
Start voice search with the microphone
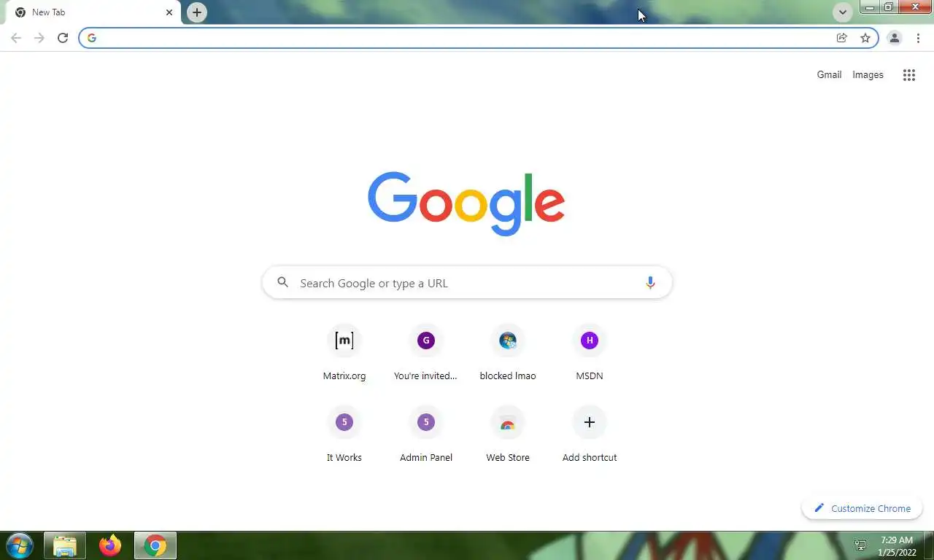(650, 283)
